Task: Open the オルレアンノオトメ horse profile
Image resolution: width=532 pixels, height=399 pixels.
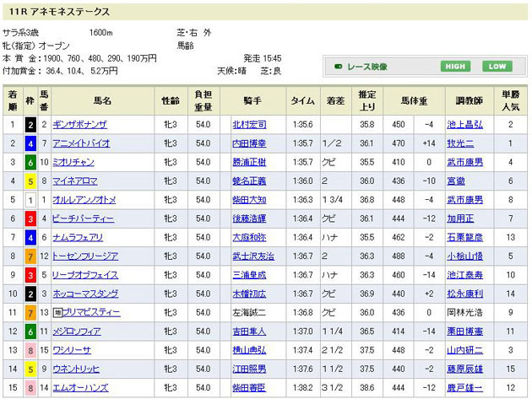Action: (x=84, y=200)
